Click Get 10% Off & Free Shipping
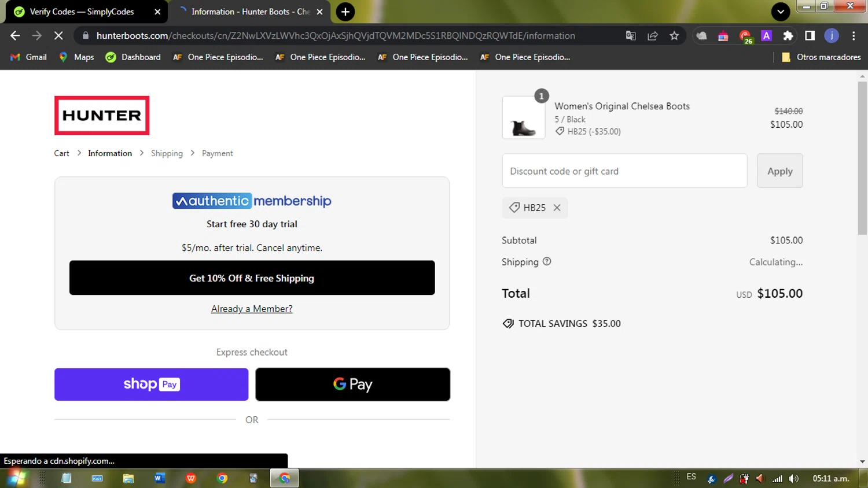 [252, 278]
